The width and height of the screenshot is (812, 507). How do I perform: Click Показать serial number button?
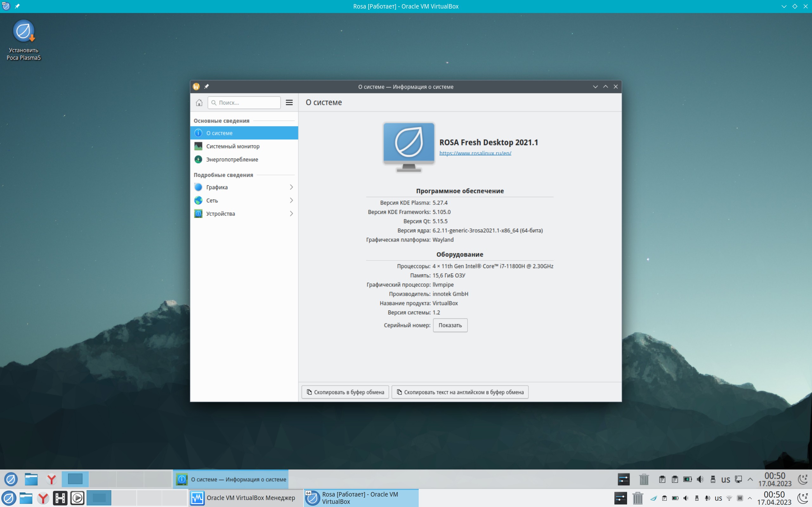coord(450,325)
